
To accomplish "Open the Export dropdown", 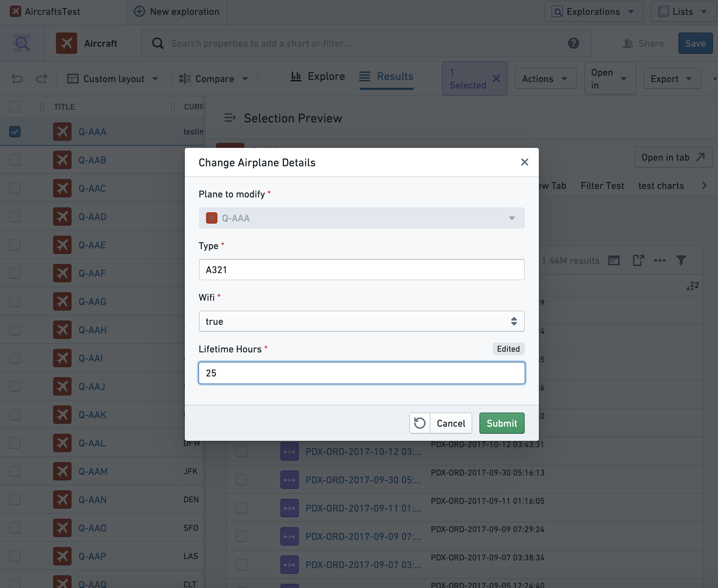I will [672, 79].
